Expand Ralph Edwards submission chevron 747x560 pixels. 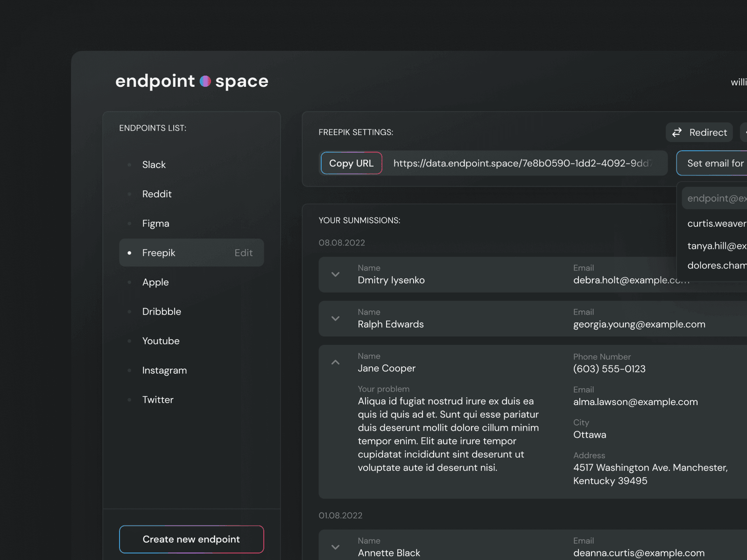(x=335, y=318)
